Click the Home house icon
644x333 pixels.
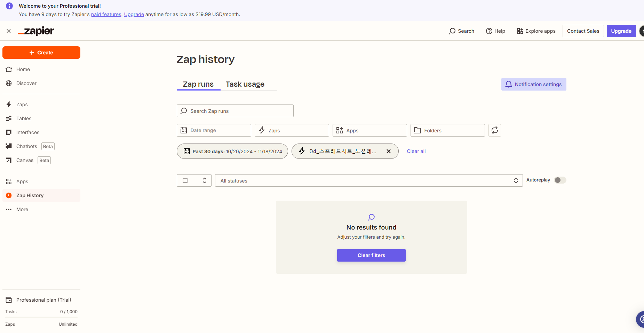[9, 69]
